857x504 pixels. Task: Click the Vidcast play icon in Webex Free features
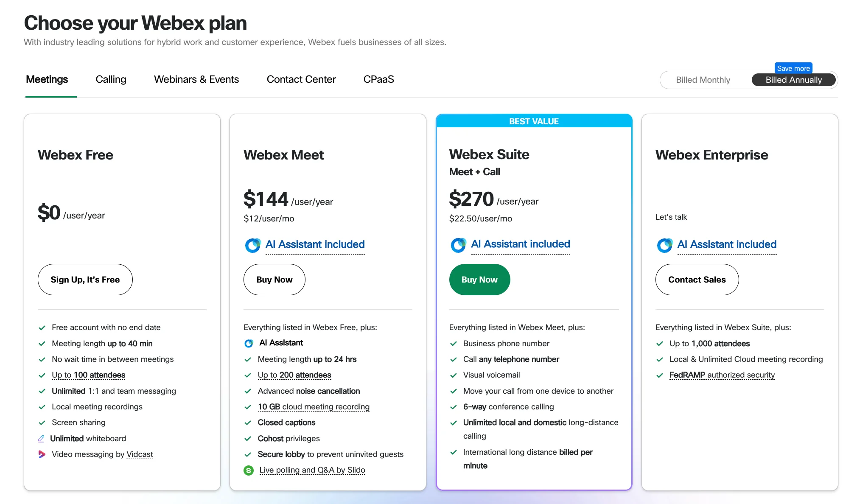tap(42, 454)
